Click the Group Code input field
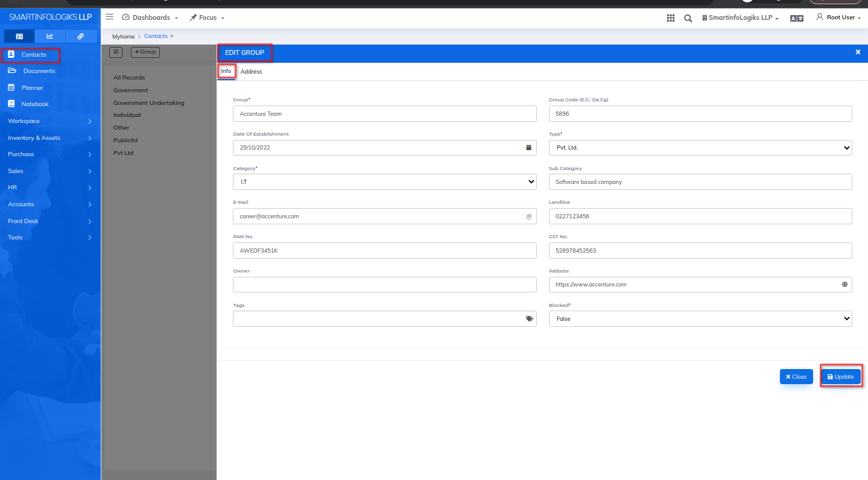Viewport: 868px width, 480px height. click(x=700, y=113)
